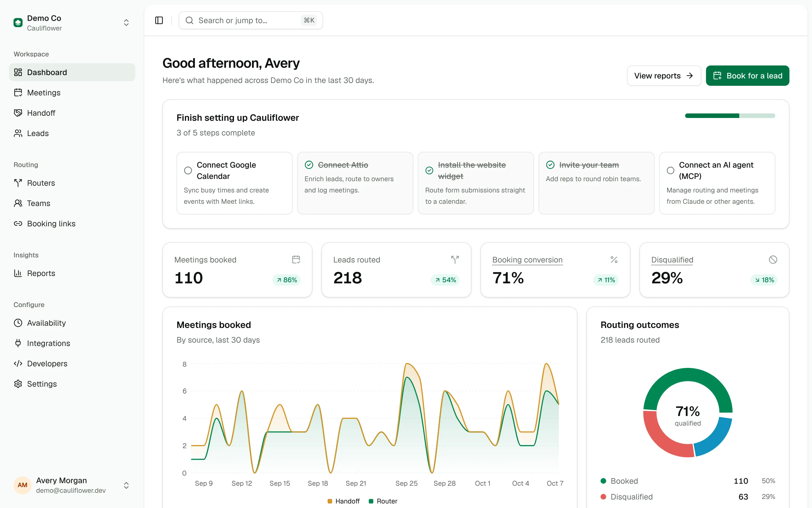812x508 pixels.
Task: Go to Leads in the sidebar
Action: point(72,133)
